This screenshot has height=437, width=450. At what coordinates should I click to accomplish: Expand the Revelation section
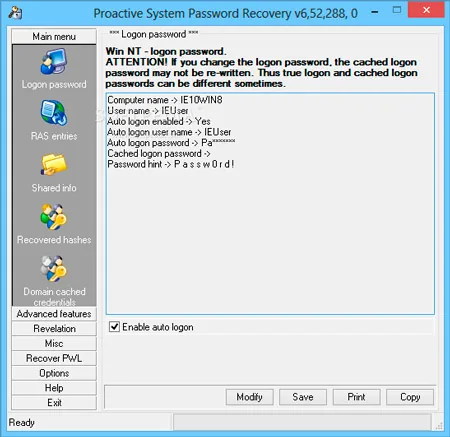click(x=54, y=329)
